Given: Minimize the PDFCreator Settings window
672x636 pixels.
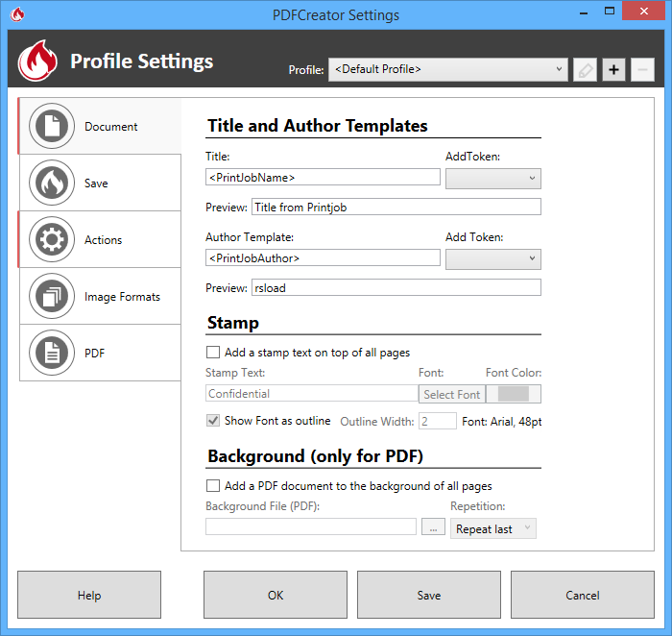Looking at the screenshot, I should [x=584, y=12].
